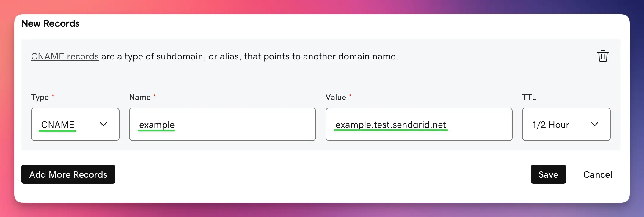Click the red asterisk next to the Type label
Viewport: 644px width, 217px height.
click(53, 95)
